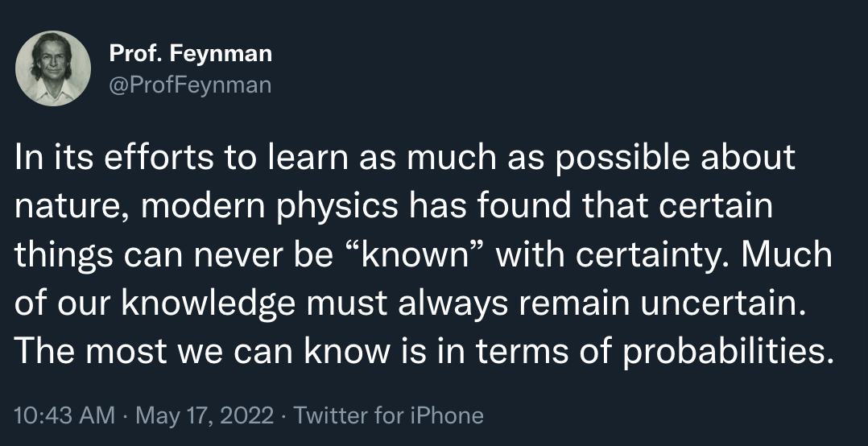Click the 10:43 AM timestamp

coord(65,415)
